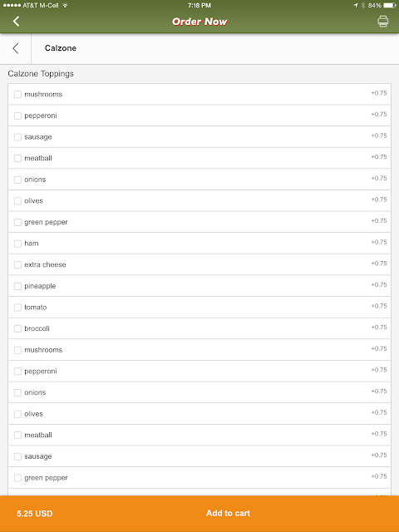Select the pineapple checkbox

coord(17,286)
